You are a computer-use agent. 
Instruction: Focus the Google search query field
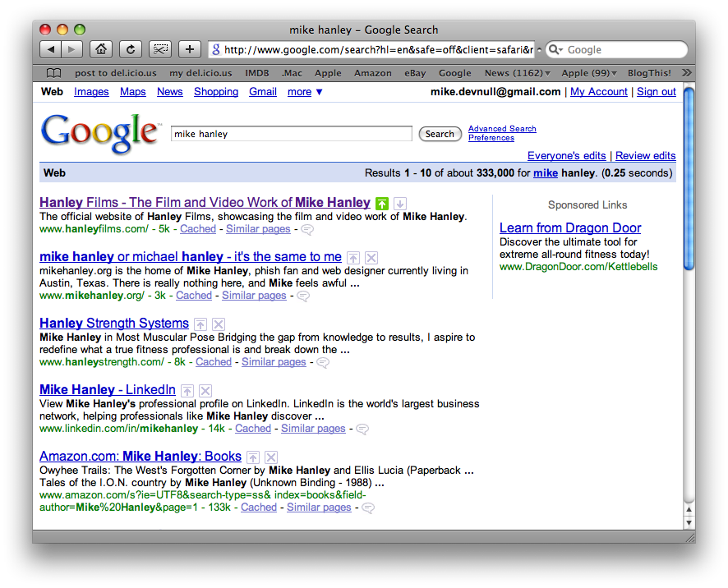coord(291,134)
